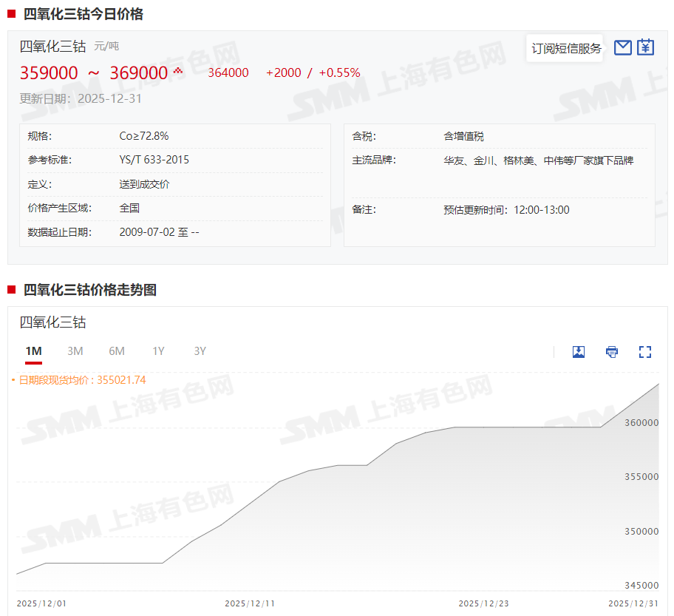Screen dimensions: 674x616
Task: Download the chart as an image
Action: (x=579, y=352)
